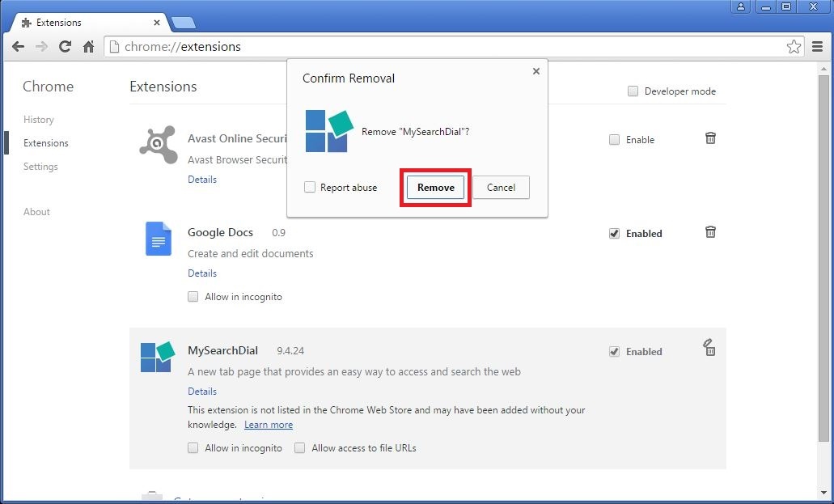Delete Google Docs with its trash icon
Viewport: 834px width, 504px height.
710,232
